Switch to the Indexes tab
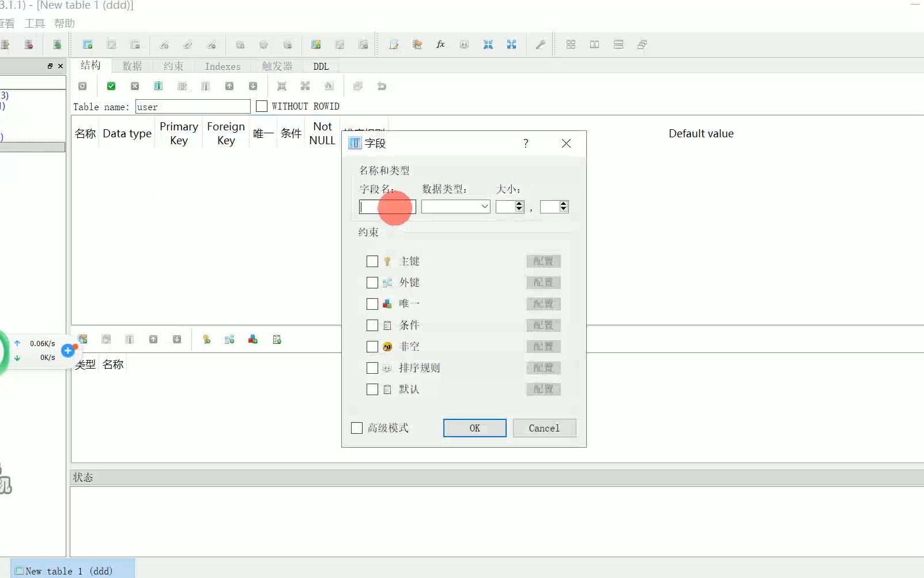924x578 pixels. pos(222,66)
